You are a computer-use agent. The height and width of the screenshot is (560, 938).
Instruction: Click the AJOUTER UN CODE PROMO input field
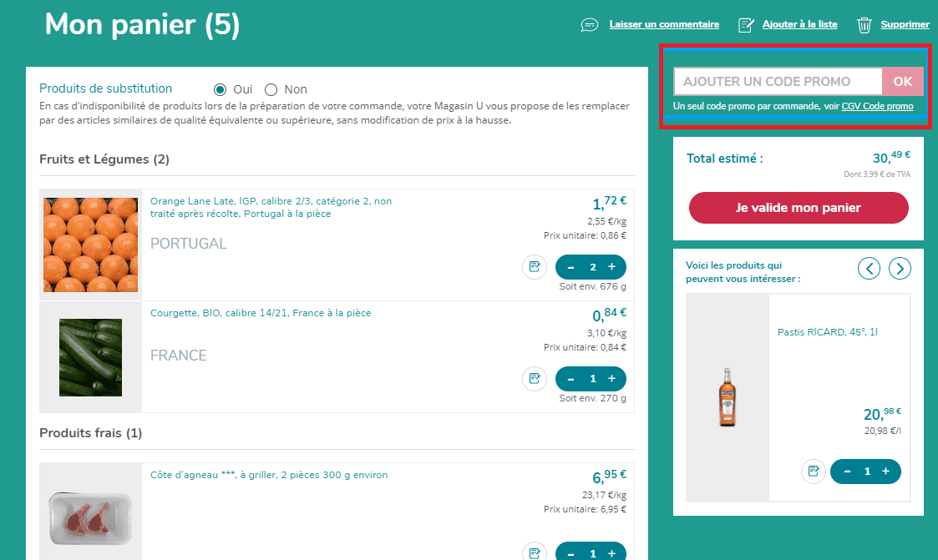coord(777,81)
